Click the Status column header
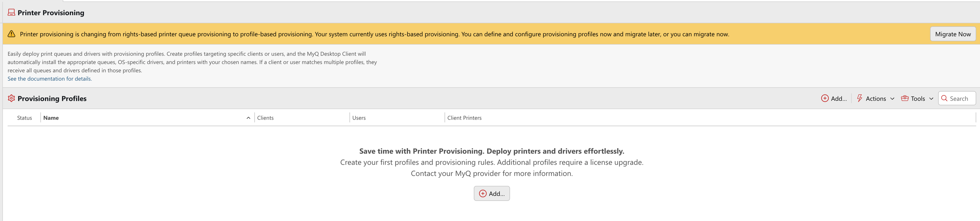Screen dimensions: 980x221 [x=24, y=118]
